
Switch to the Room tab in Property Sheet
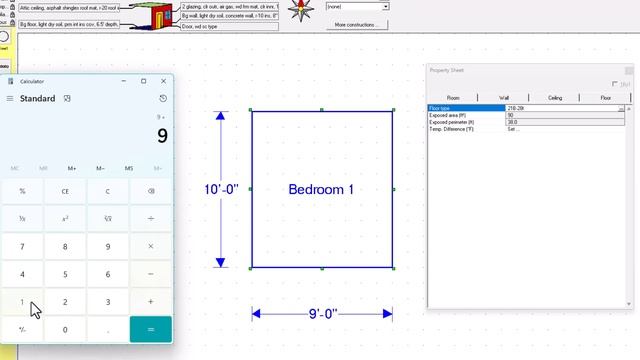[453, 98]
